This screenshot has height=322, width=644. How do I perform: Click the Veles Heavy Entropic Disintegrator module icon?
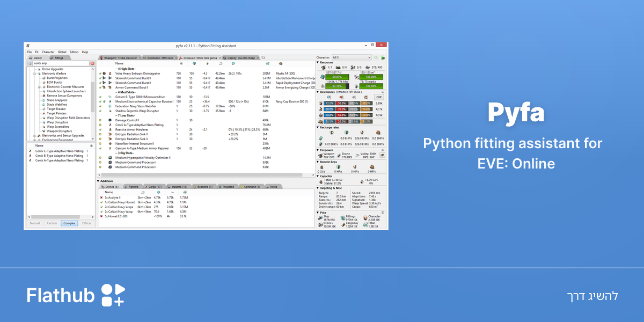click(110, 74)
